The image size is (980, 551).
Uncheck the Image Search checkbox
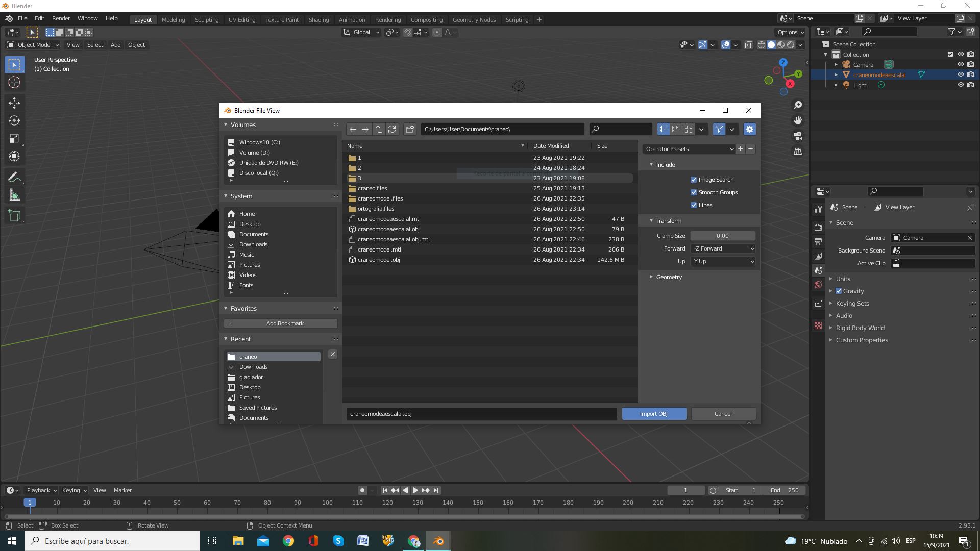point(694,180)
